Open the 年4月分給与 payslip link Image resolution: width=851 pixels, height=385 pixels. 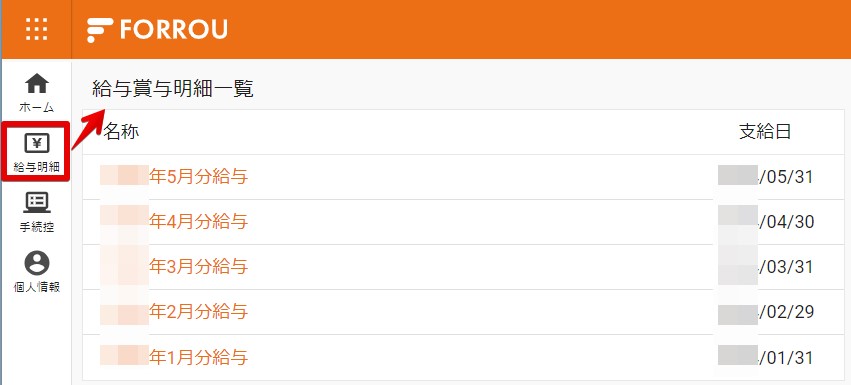(199, 222)
